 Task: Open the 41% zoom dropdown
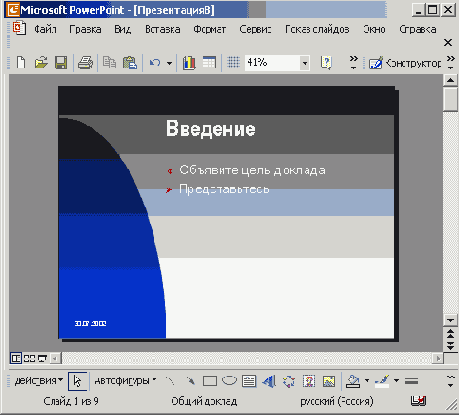coord(304,63)
